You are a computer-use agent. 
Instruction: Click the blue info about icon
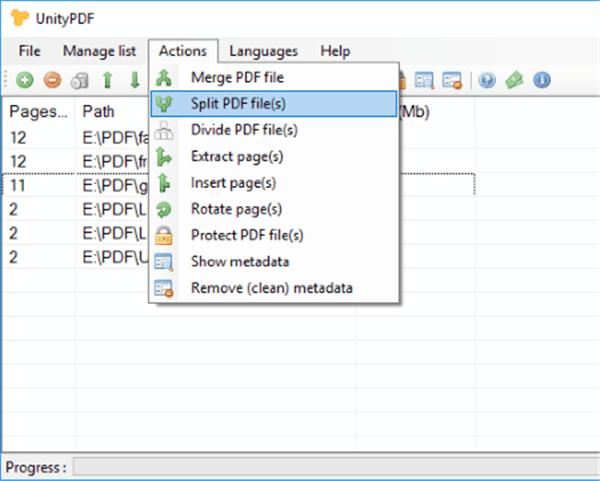(542, 80)
